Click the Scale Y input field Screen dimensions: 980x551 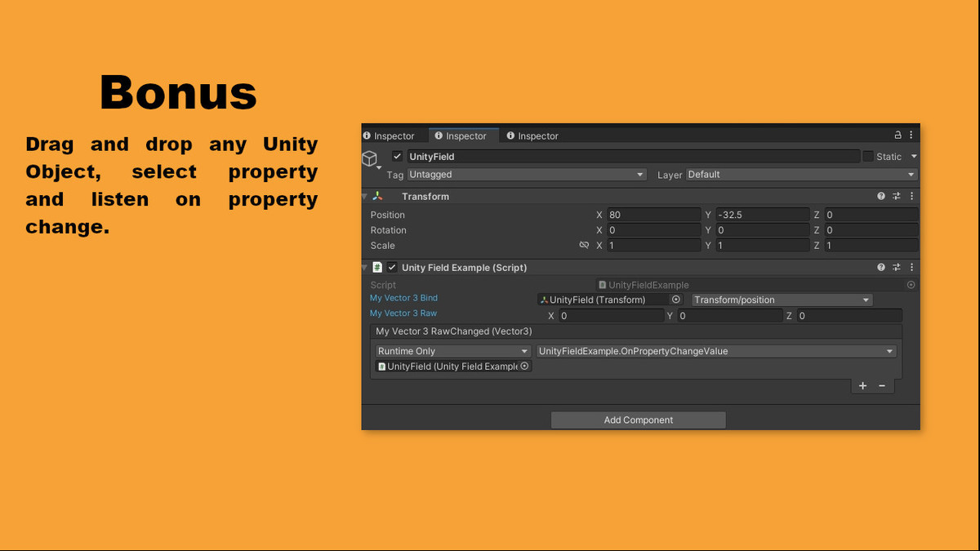pos(763,245)
